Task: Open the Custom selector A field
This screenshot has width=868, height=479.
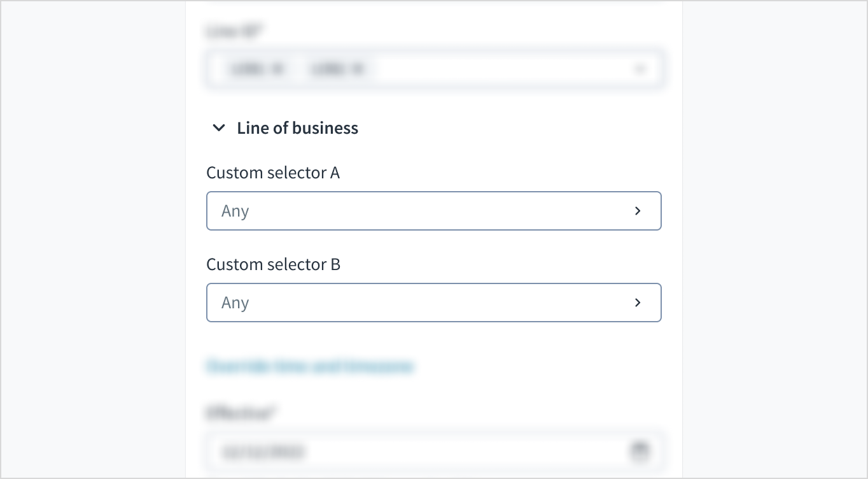Action: 433,211
